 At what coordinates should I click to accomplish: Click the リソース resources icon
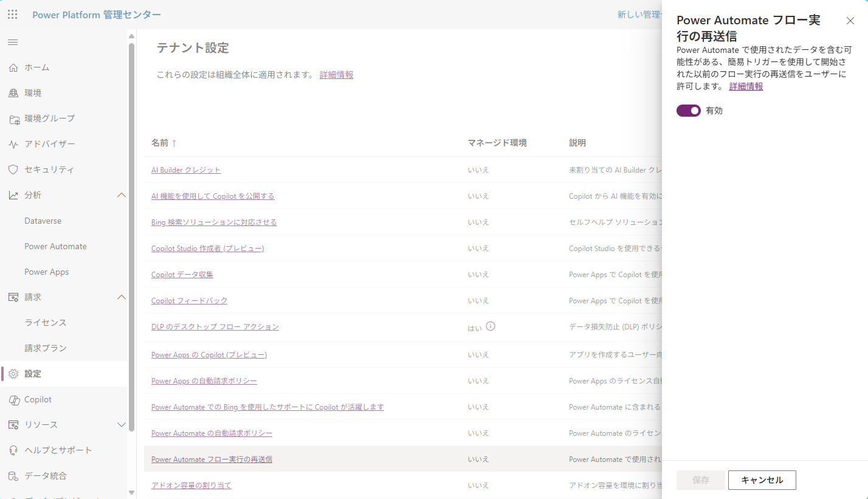click(13, 425)
